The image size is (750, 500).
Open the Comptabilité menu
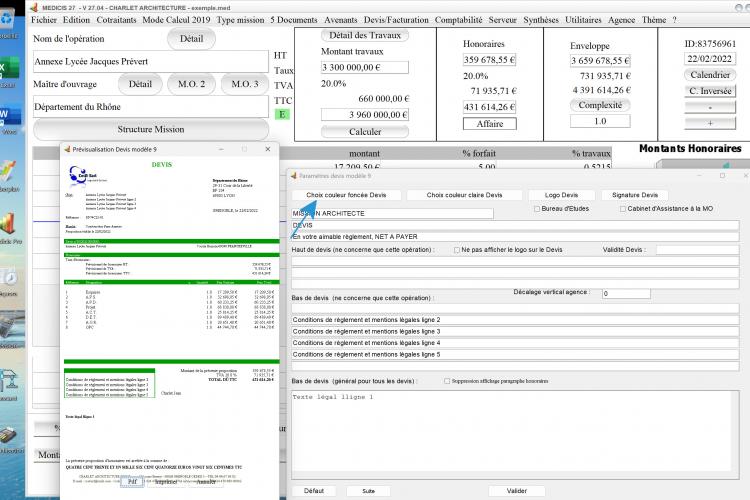[458, 20]
